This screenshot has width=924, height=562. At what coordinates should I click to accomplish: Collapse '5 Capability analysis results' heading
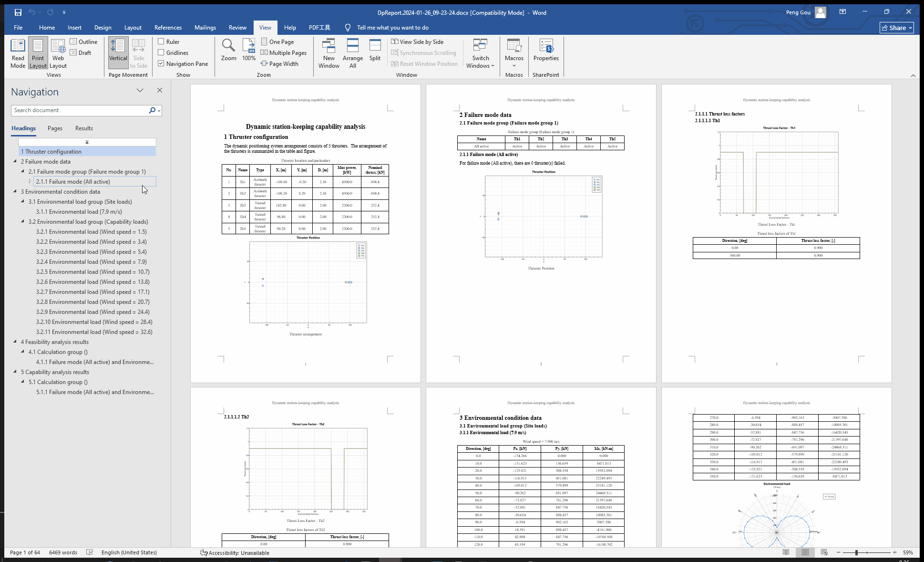pyautogui.click(x=15, y=372)
